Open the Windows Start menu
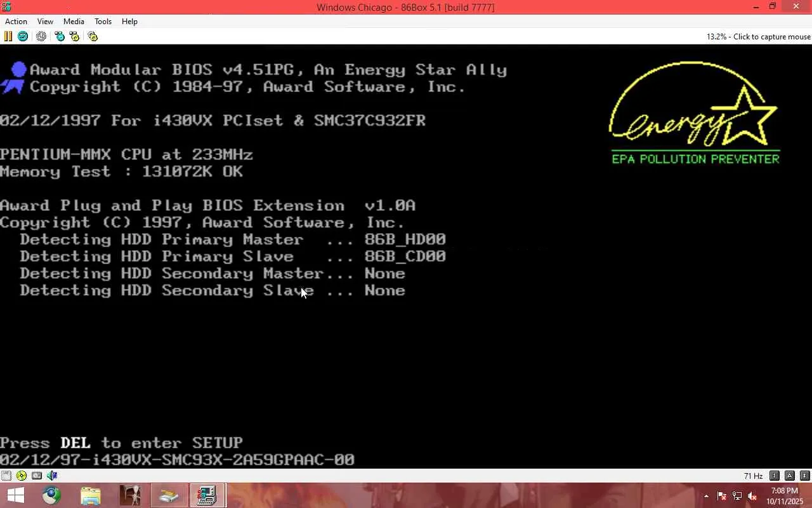 click(x=15, y=495)
